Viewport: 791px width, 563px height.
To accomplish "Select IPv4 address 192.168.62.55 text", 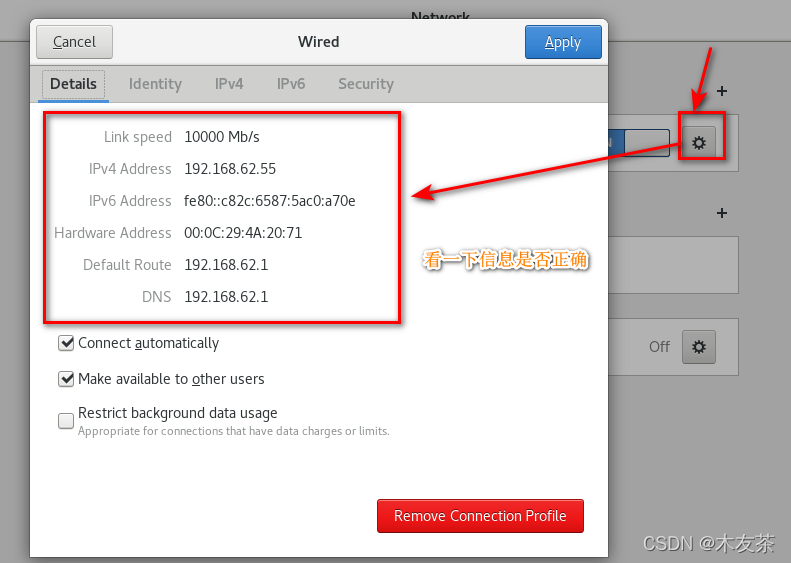I will 230,168.
